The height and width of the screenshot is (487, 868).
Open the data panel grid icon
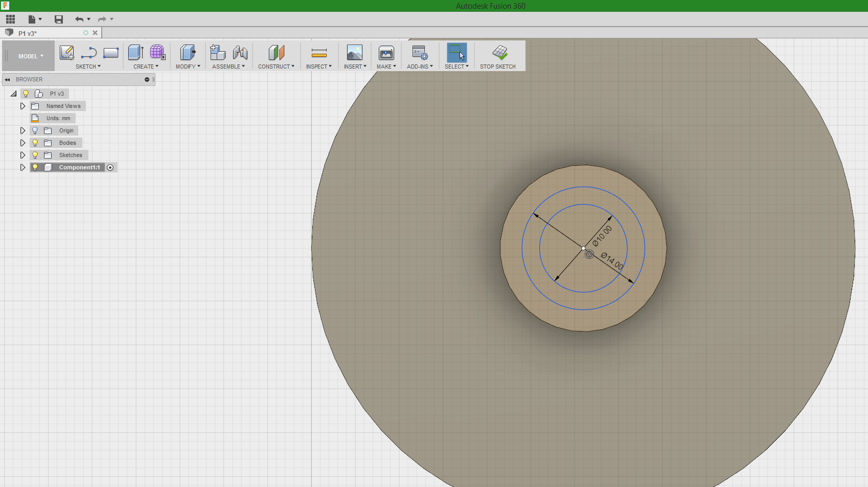click(x=10, y=19)
